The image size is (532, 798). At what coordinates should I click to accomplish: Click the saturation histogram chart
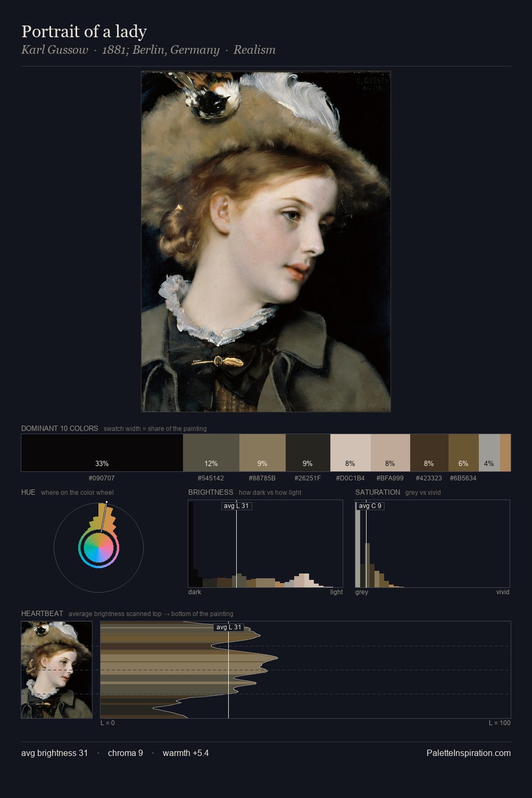pyautogui.click(x=433, y=544)
